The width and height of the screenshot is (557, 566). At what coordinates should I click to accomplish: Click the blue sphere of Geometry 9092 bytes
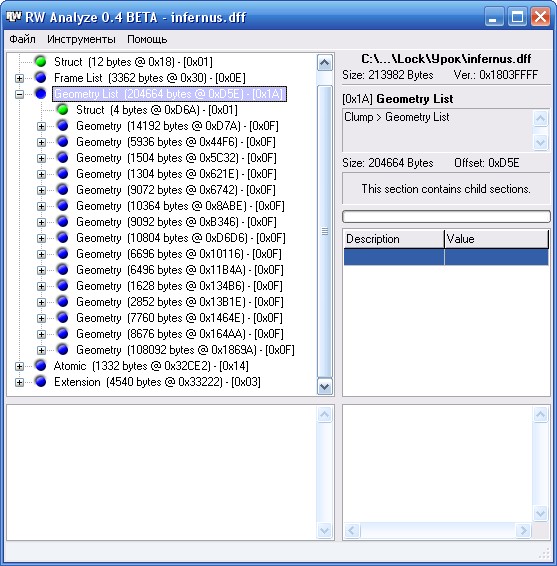coord(63,221)
